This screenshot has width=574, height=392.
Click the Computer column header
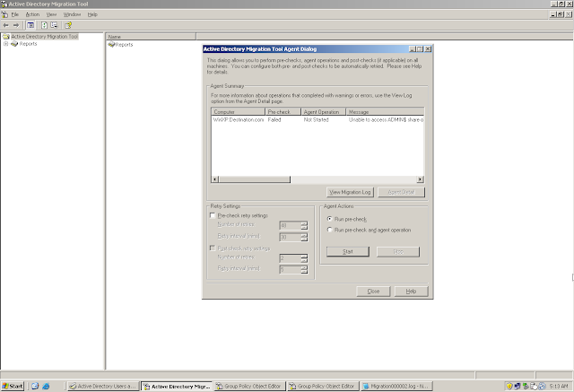pos(239,111)
